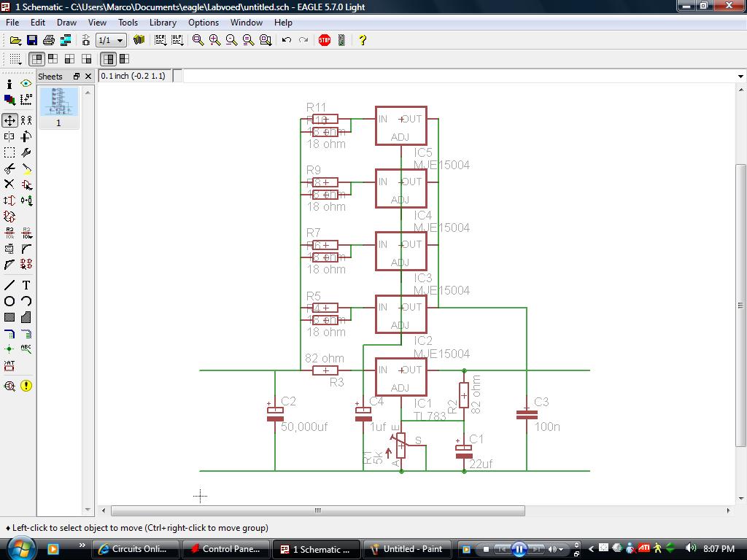Select the Delete tool
The width and height of the screenshot is (747, 560).
[9, 184]
